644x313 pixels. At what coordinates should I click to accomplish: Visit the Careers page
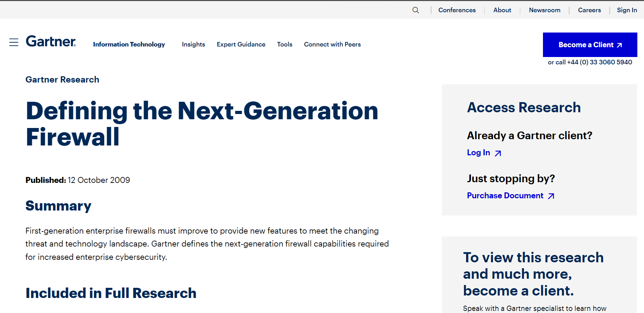click(x=589, y=10)
